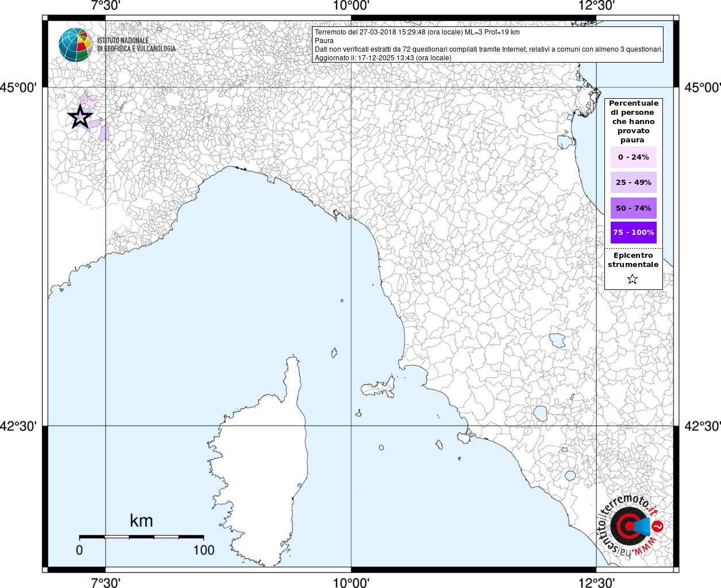
Task: Click Lake Bolsena on the map
Action: [x=540, y=413]
